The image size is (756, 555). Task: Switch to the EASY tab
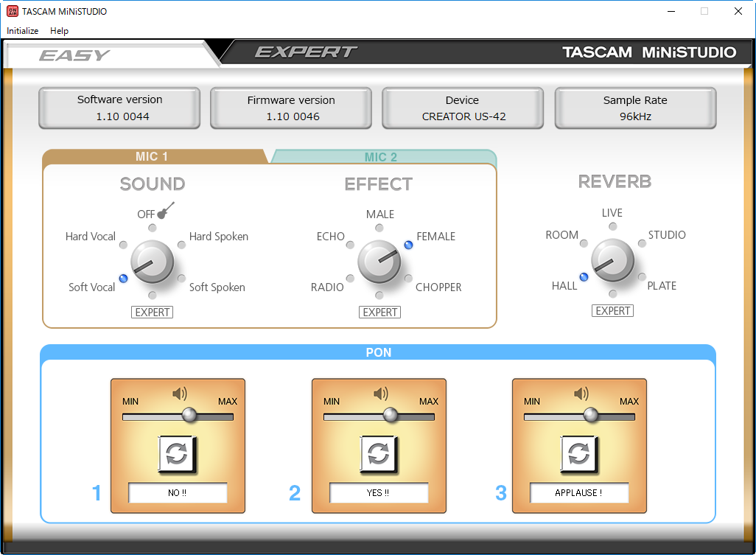coord(74,55)
